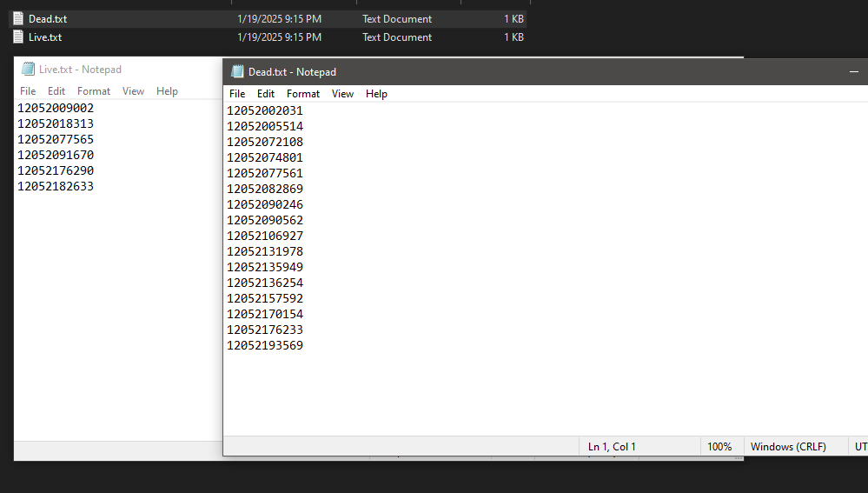Click line 12052018313 in Live.txt
Viewport: 868px width, 493px height.
click(56, 123)
